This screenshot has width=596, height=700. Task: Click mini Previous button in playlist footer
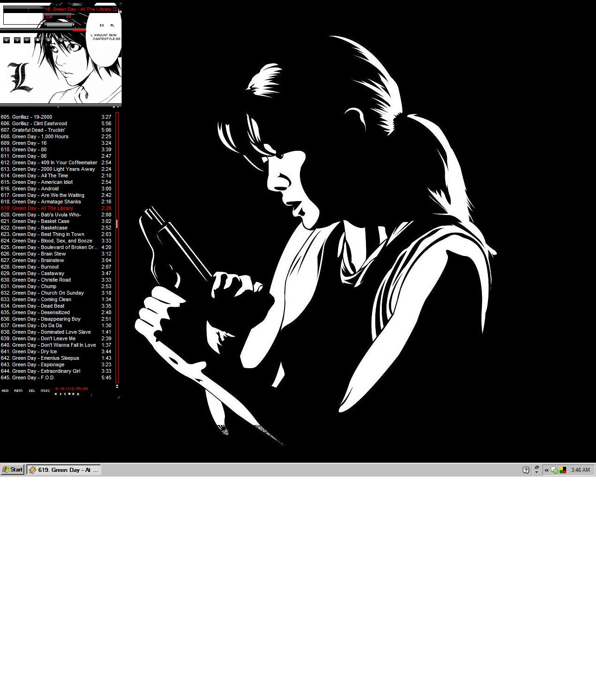[x=56, y=394]
